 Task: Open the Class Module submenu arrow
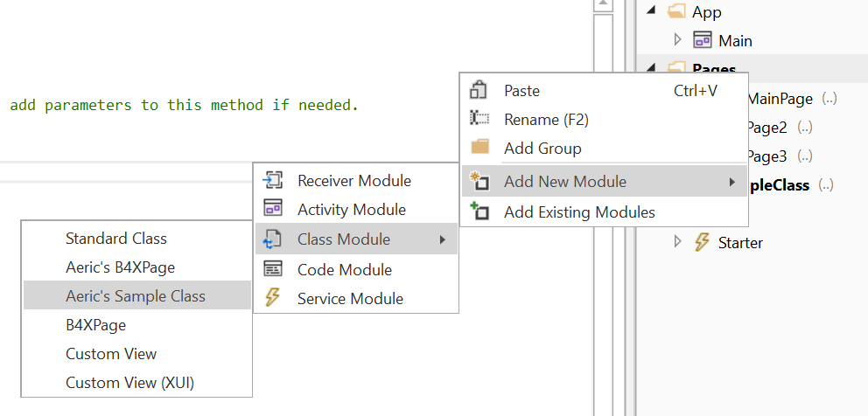pyautogui.click(x=443, y=239)
